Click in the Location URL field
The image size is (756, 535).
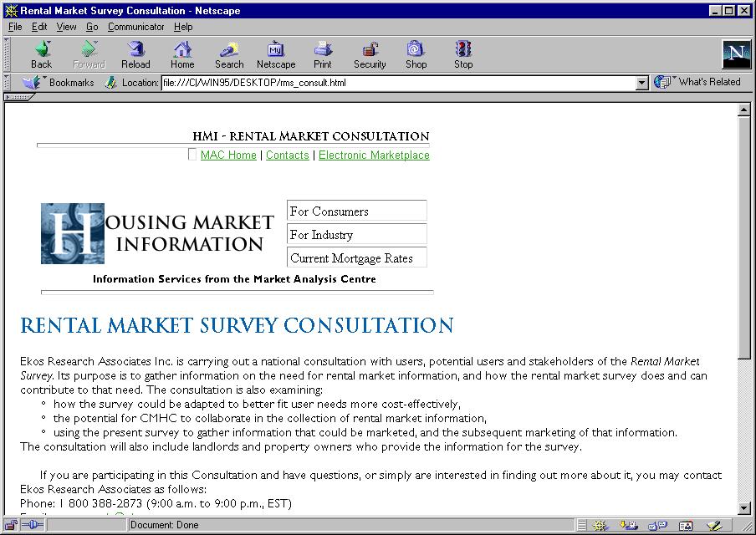pyautogui.click(x=398, y=83)
